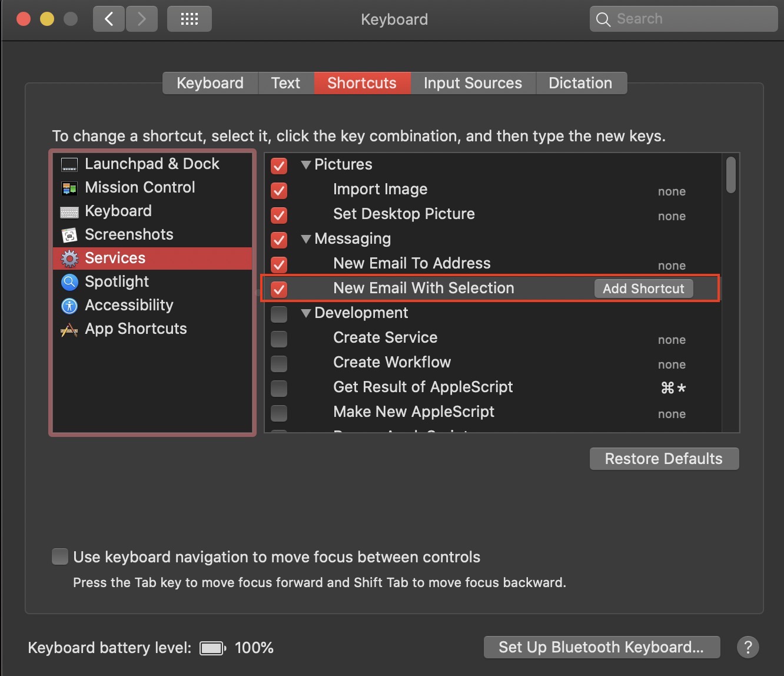Viewport: 784px width, 676px height.
Task: Open help with the question mark button
Action: tap(748, 648)
